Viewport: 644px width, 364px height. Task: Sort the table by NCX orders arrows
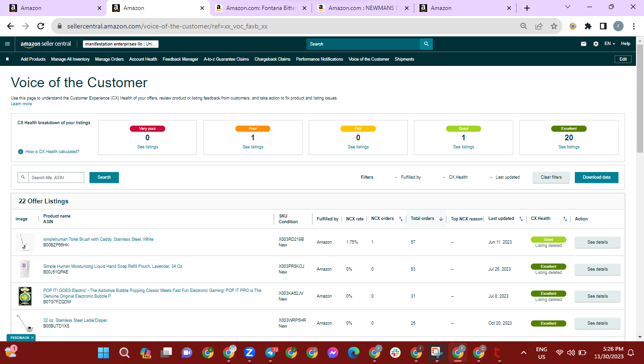401,219
